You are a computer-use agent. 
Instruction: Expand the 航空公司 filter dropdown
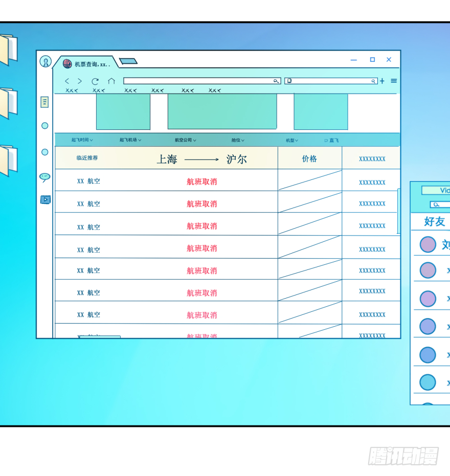pyautogui.click(x=186, y=140)
